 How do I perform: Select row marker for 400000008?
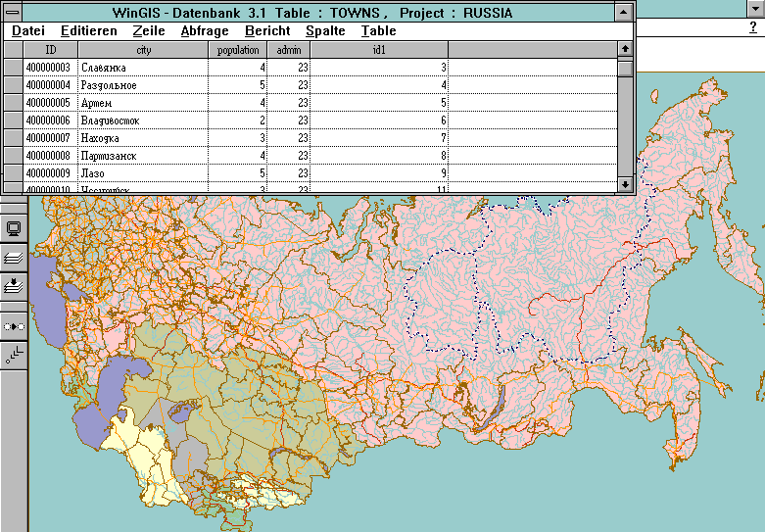pyautogui.click(x=13, y=155)
